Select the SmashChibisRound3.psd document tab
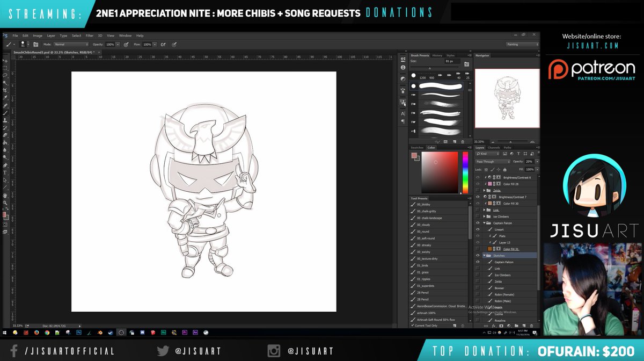The height and width of the screenshot is (361, 644). [x=54, y=52]
